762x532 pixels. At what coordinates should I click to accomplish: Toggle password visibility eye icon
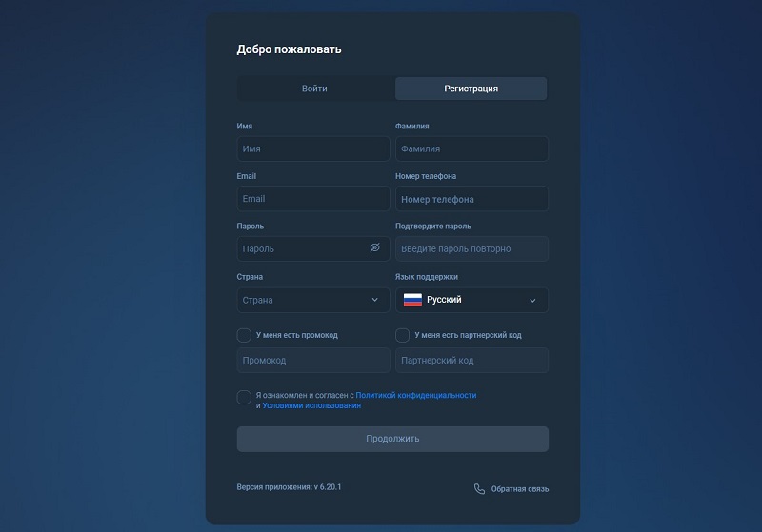click(x=375, y=248)
